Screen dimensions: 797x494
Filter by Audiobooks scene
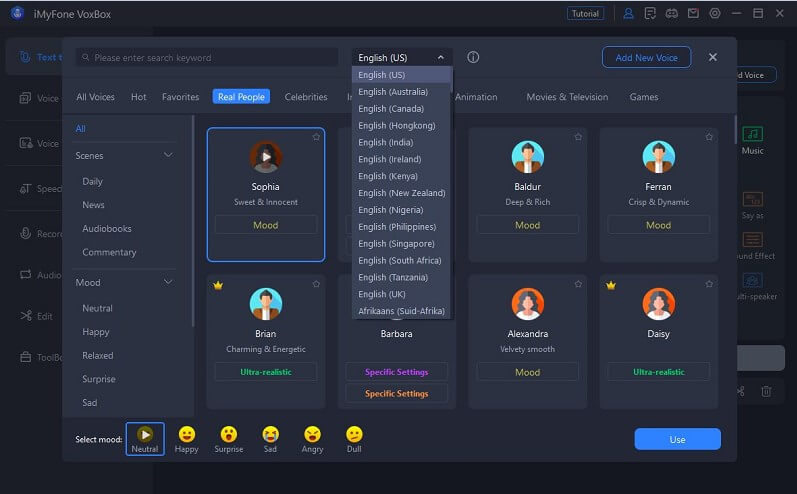pos(107,229)
